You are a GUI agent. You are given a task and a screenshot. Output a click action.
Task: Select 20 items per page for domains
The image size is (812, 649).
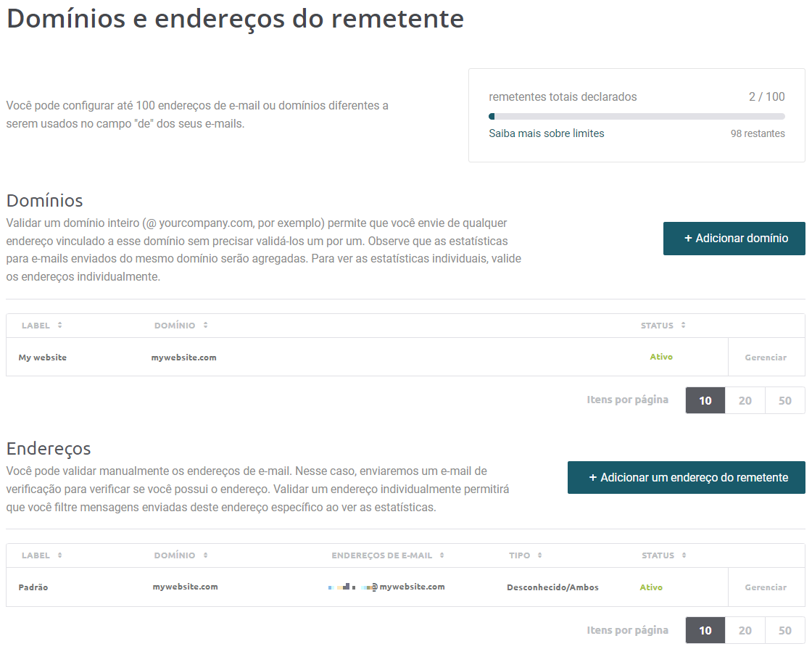click(x=745, y=400)
